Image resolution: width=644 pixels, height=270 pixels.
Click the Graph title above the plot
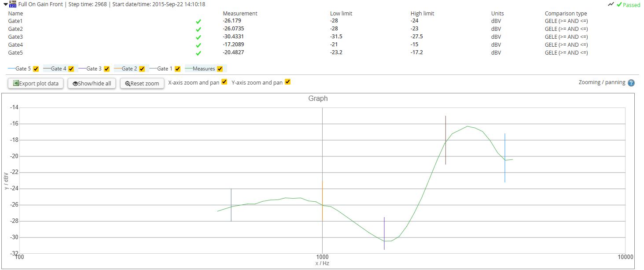[x=318, y=99]
